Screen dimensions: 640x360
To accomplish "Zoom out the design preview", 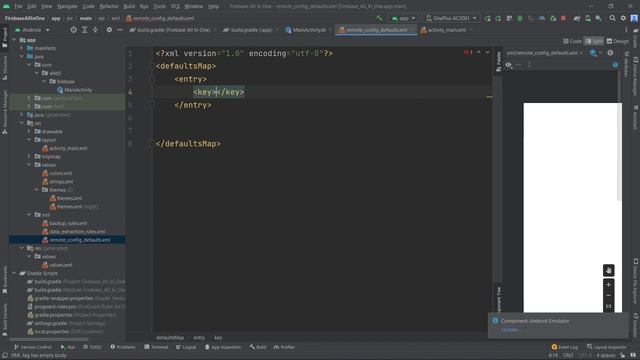I will [x=608, y=296].
